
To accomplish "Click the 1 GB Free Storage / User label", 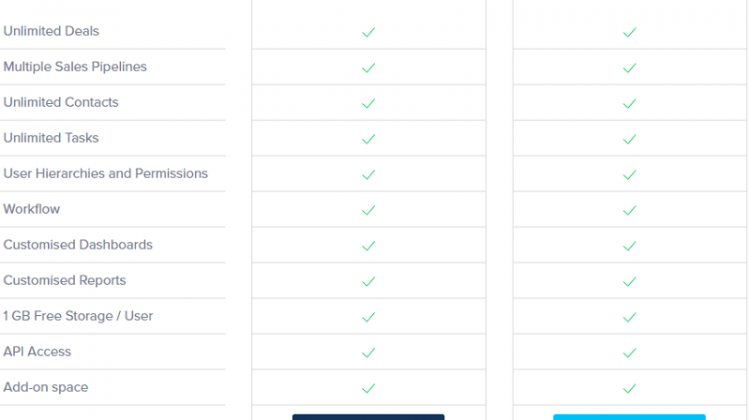I will [x=78, y=316].
